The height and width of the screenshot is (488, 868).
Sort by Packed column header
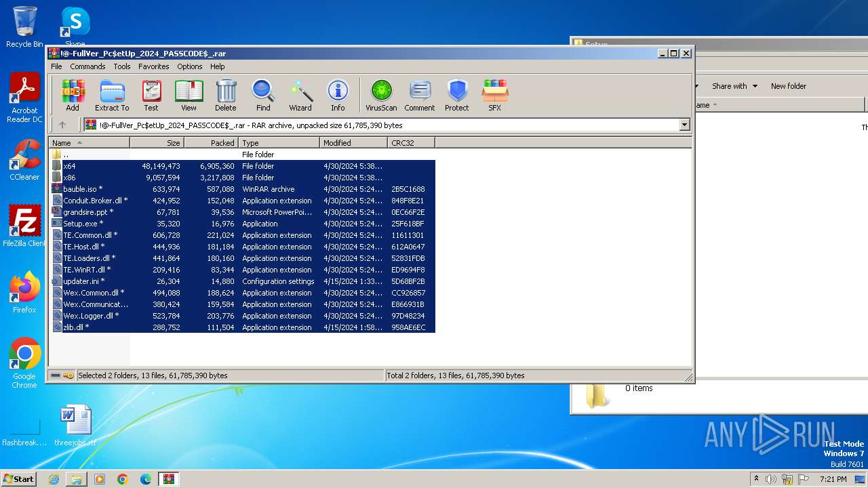tap(212, 142)
